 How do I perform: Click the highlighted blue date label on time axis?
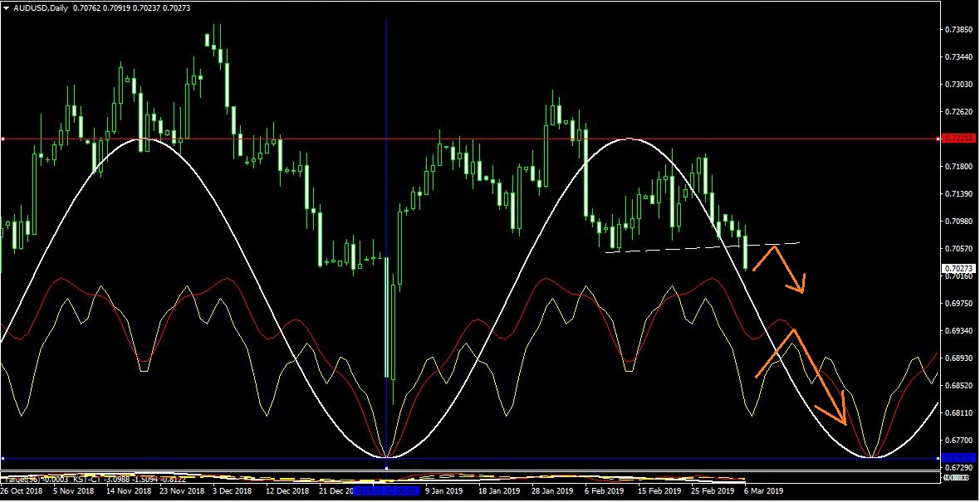[x=386, y=490]
